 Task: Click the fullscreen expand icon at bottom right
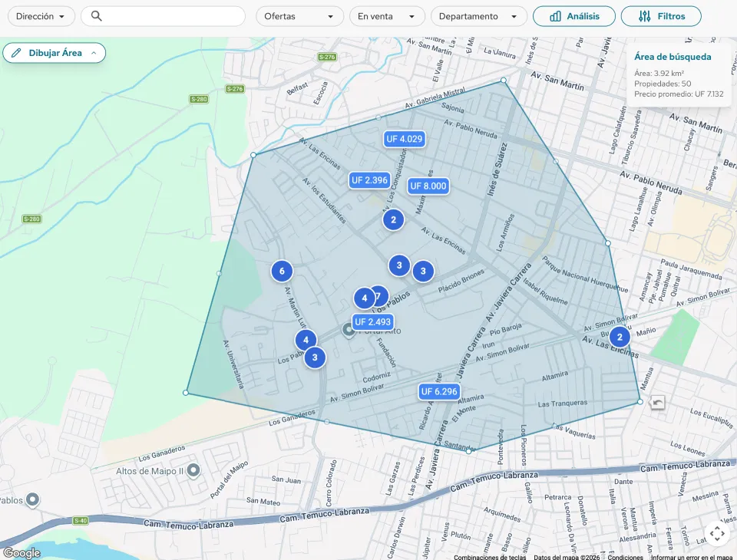click(717, 533)
